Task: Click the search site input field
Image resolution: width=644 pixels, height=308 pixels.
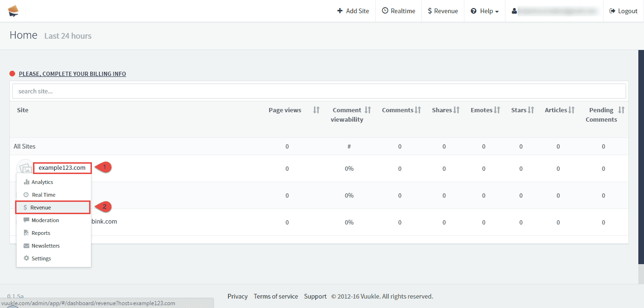Action: click(x=319, y=91)
